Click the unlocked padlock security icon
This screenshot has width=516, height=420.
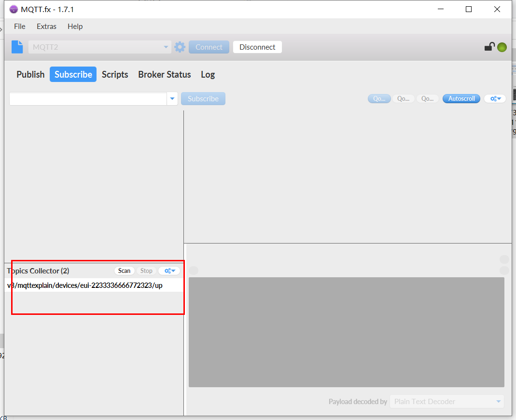click(x=489, y=47)
